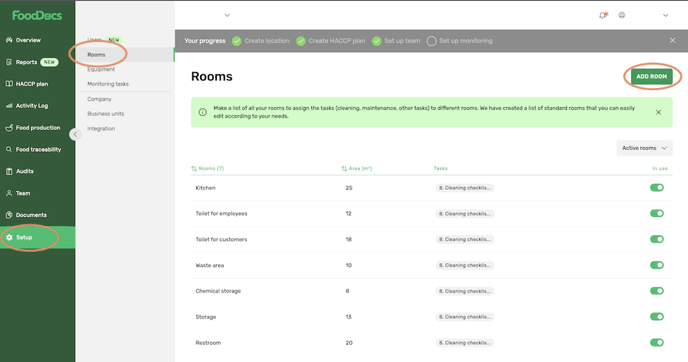
Task: Open the location selector dropdown chevron
Action: pos(227,15)
